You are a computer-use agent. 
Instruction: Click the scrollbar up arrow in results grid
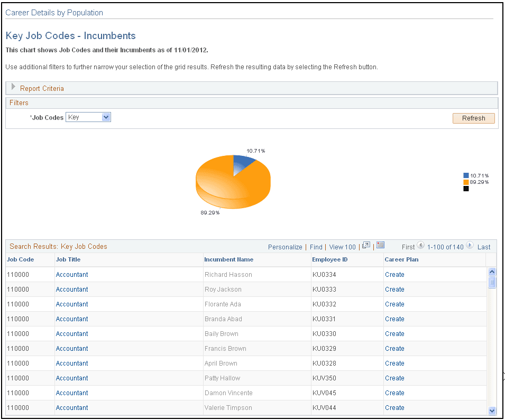tap(492, 271)
